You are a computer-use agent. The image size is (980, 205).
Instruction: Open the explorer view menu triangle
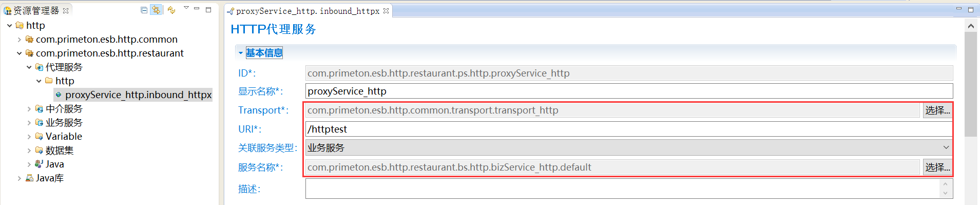pos(186,8)
